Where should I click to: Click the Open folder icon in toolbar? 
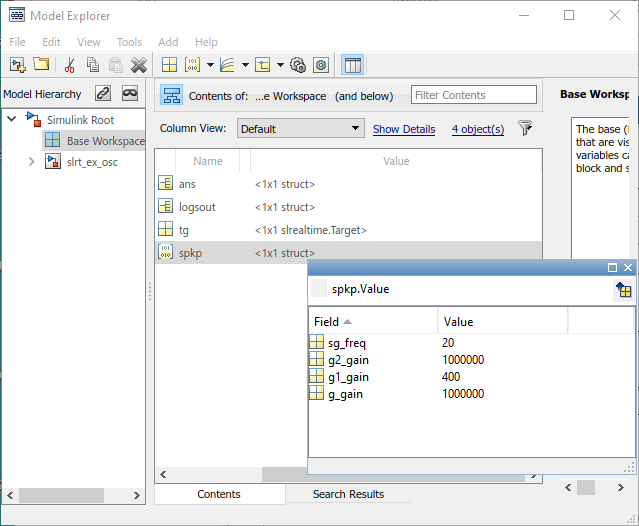[41, 65]
